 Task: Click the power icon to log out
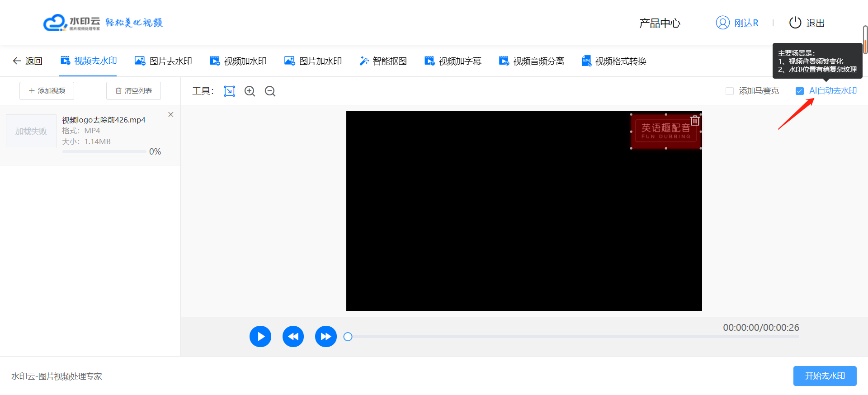tap(795, 23)
